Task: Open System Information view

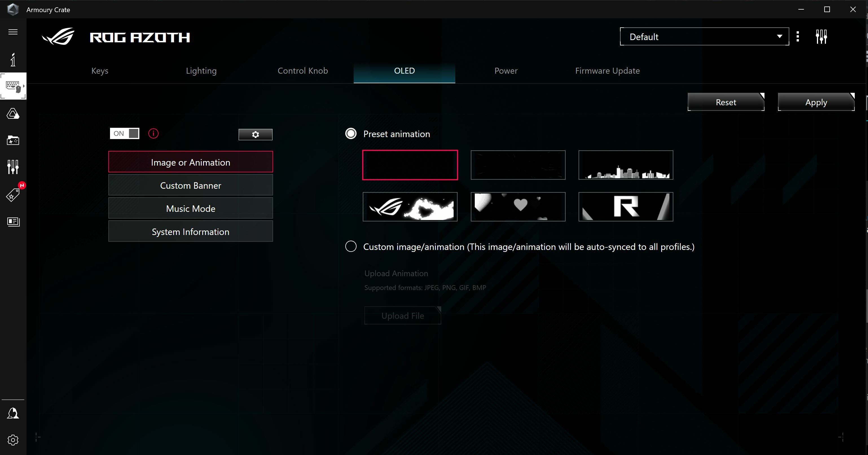Action: (190, 232)
